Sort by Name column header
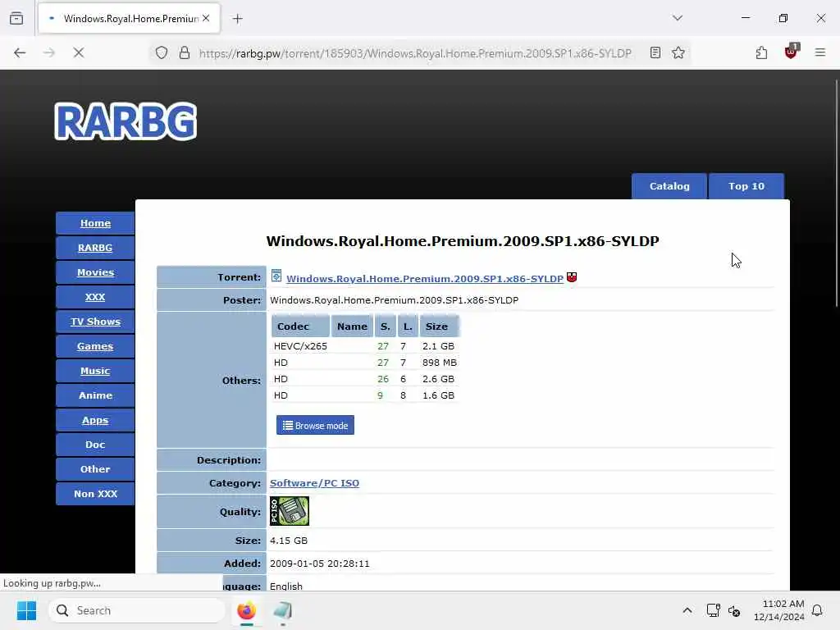 352,326
